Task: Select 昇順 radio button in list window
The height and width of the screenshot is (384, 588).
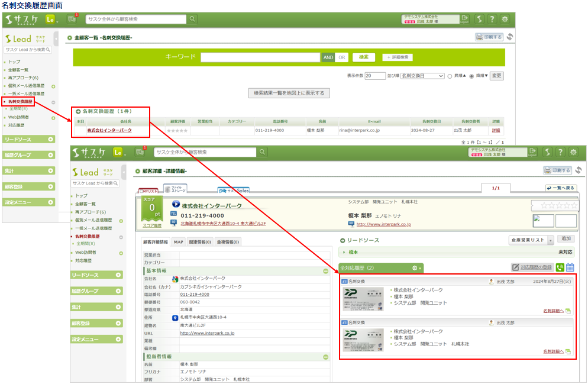Action: (x=450, y=76)
